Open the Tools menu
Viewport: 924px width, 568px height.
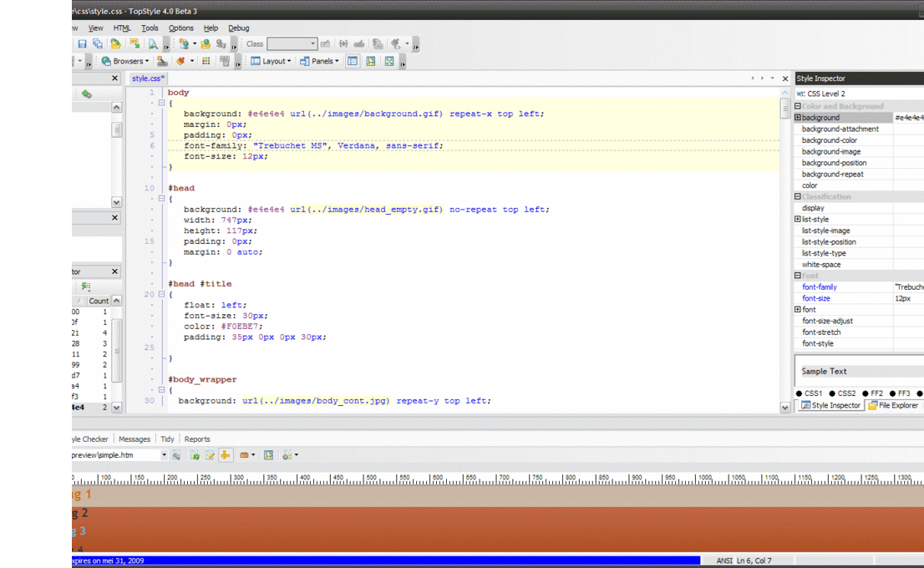click(x=150, y=28)
